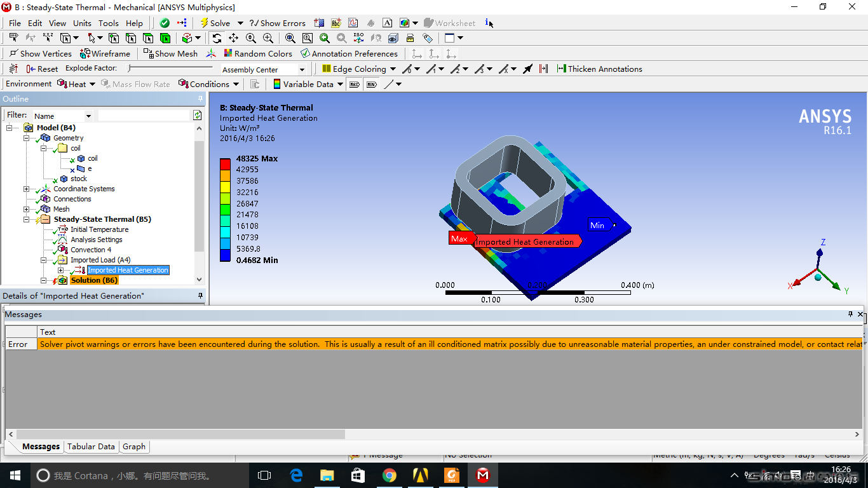Open Microsoft Edge from taskbar
This screenshot has width=868, height=488.
(x=296, y=475)
